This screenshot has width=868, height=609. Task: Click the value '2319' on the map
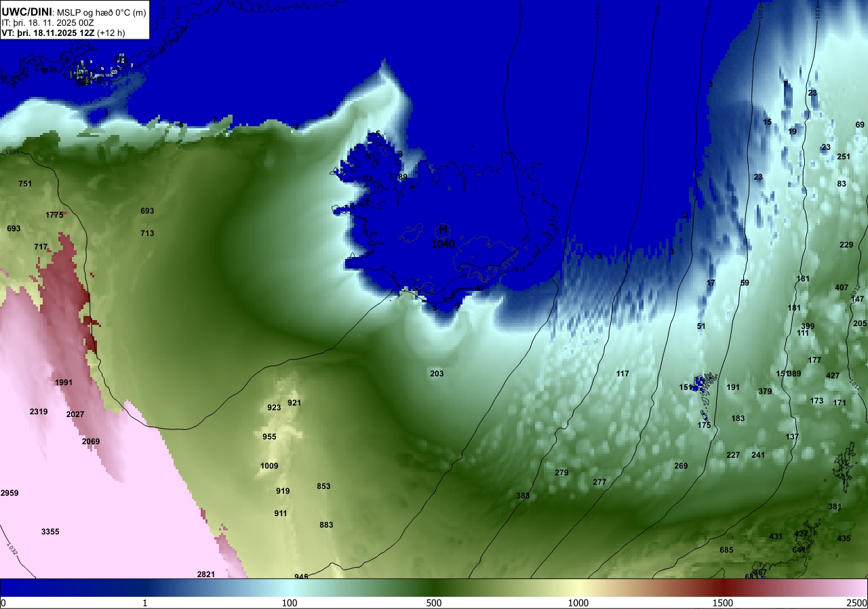click(x=39, y=412)
